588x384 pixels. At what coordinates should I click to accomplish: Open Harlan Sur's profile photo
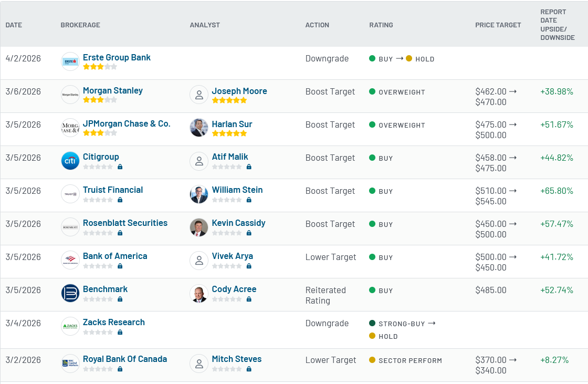coord(199,128)
